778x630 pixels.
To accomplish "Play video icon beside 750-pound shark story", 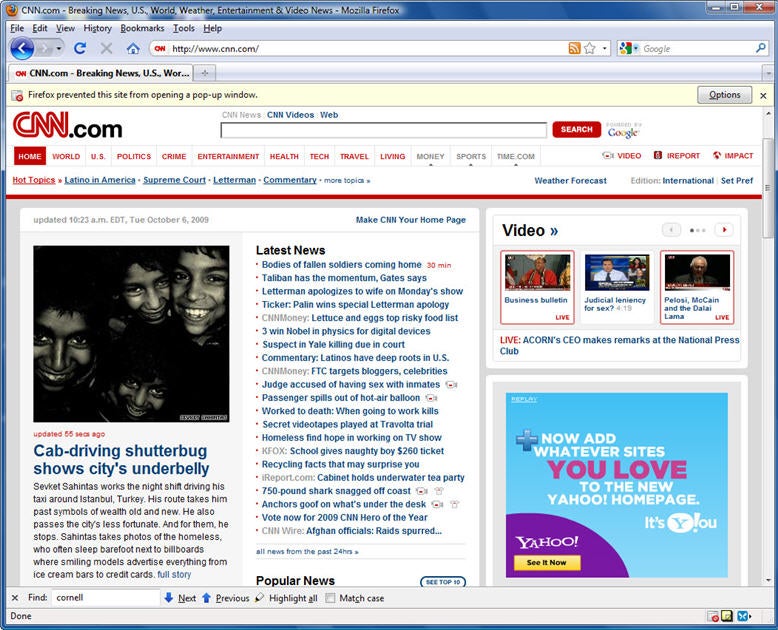I will [422, 491].
